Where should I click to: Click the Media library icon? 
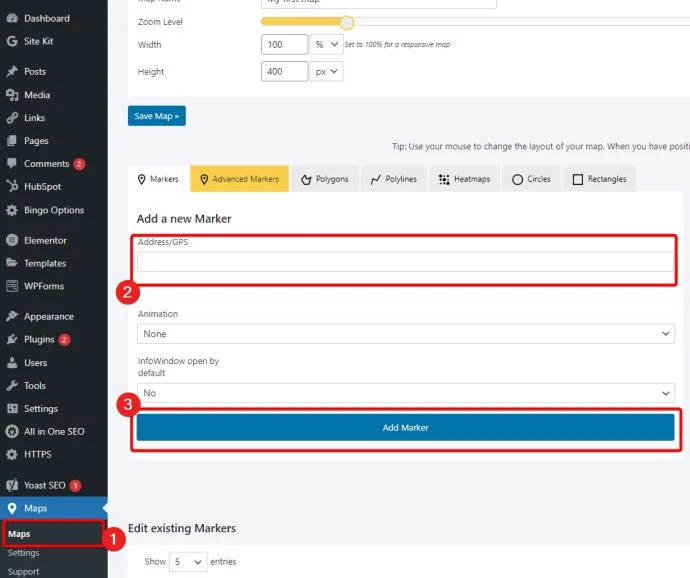point(12,95)
